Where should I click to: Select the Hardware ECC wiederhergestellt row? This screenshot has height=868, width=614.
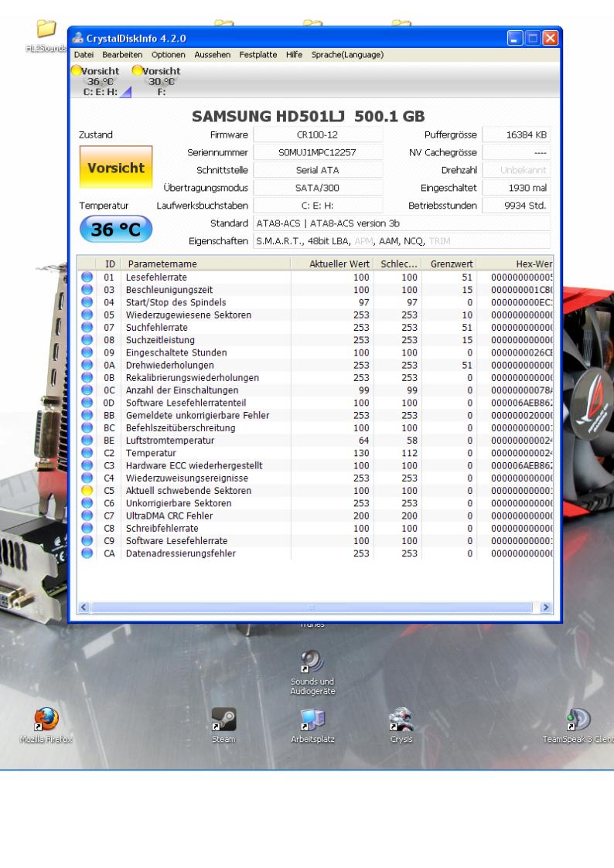tap(315, 465)
